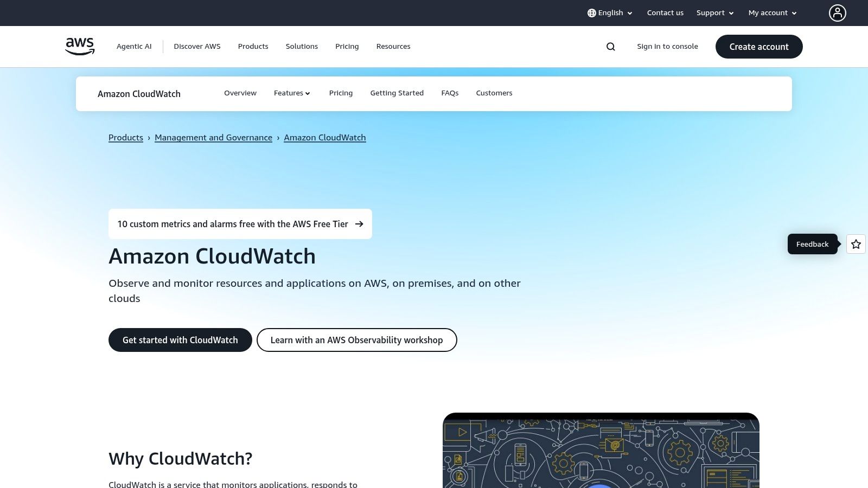Open the Products menu
The height and width of the screenshot is (488, 868).
pyautogui.click(x=253, y=46)
